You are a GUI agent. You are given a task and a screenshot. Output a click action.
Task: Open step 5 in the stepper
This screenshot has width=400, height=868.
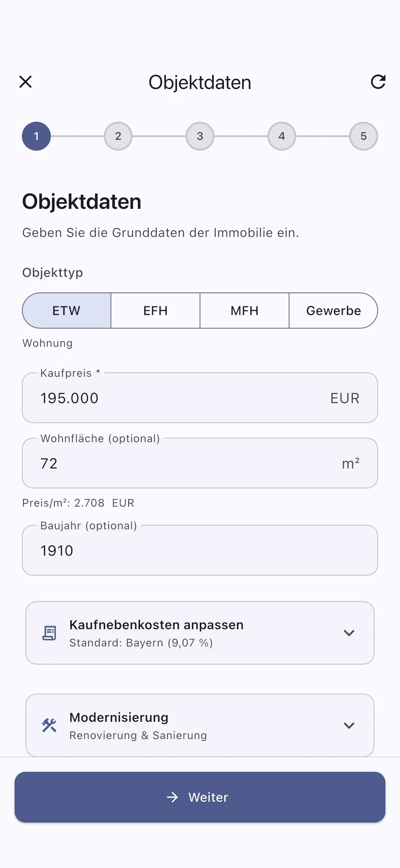tap(363, 136)
